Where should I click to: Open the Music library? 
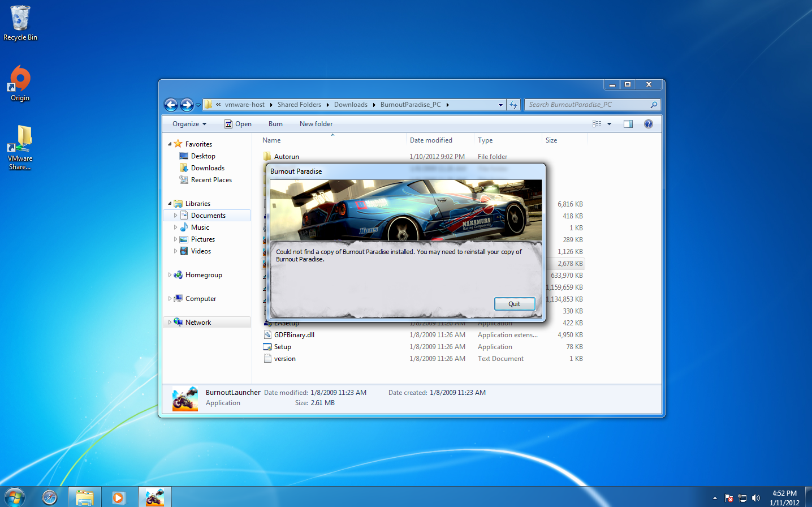[200, 227]
